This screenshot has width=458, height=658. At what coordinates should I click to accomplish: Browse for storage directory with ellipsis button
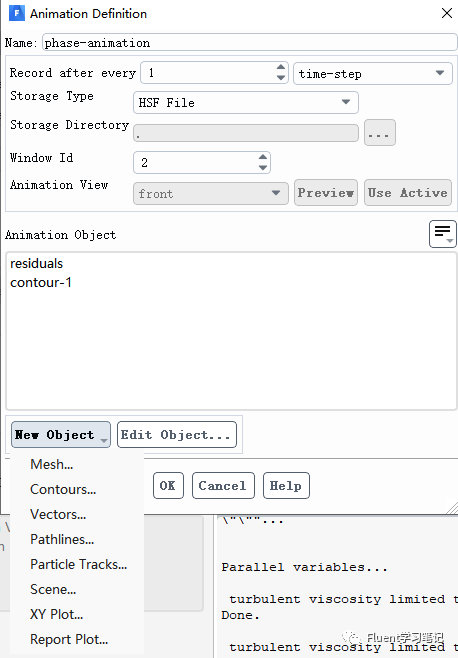pyautogui.click(x=379, y=133)
